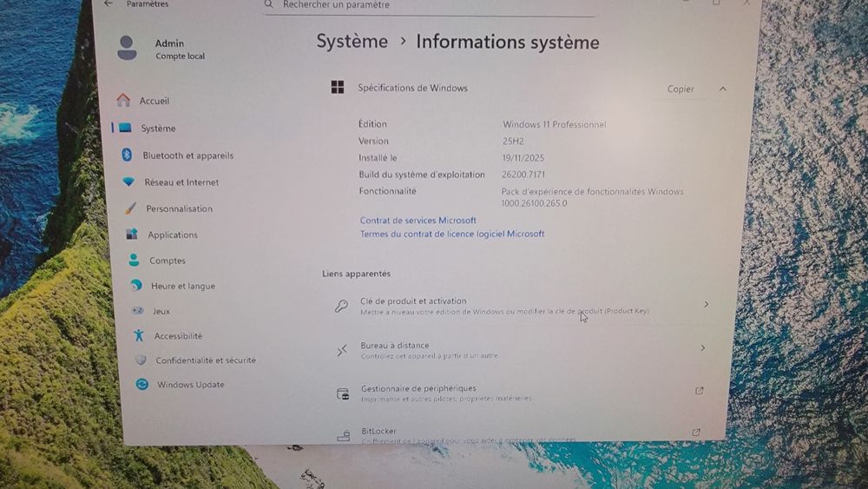868x489 pixels.
Task: Open Windows Update settings page
Action: tap(190, 384)
